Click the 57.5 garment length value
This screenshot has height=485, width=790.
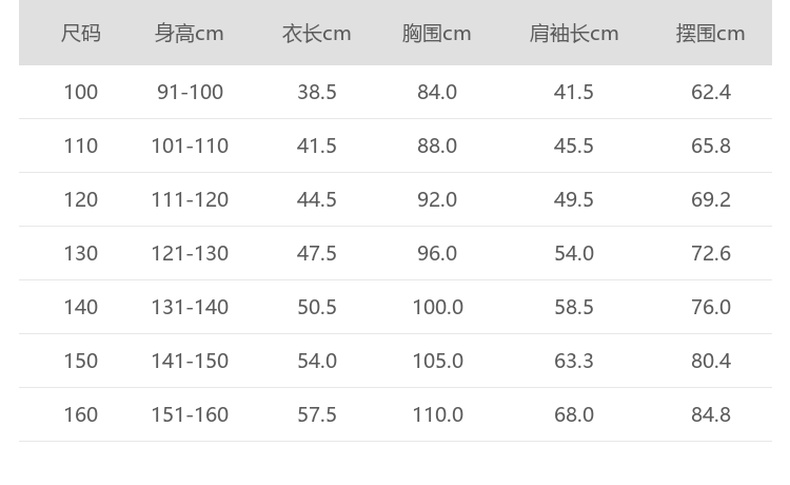pyautogui.click(x=316, y=415)
